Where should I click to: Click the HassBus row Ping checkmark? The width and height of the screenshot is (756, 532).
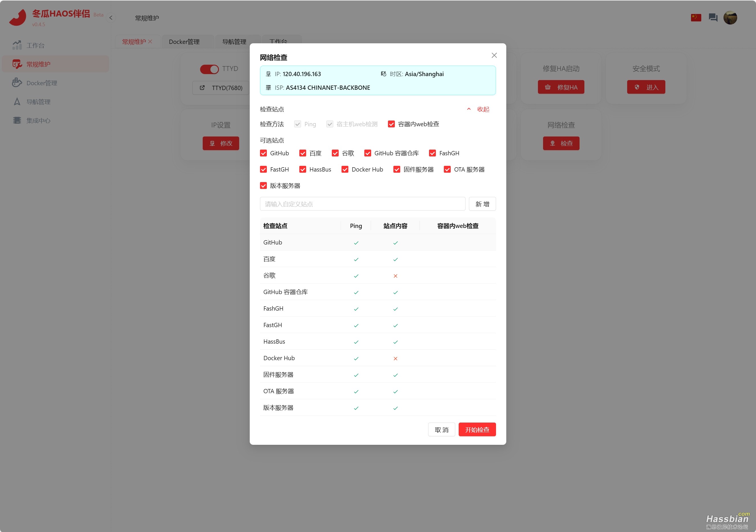pos(356,342)
